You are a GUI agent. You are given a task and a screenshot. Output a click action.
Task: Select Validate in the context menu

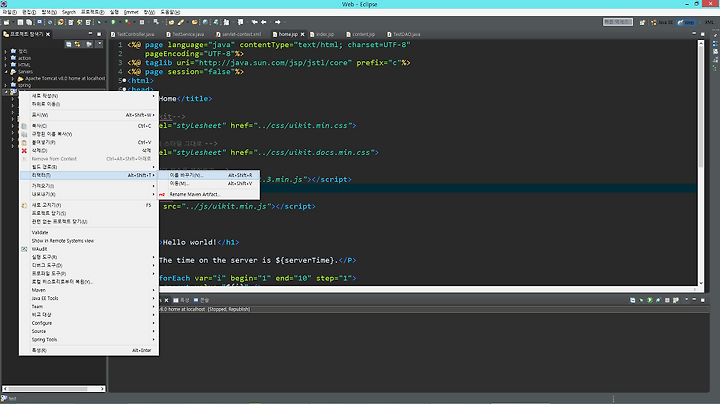pyautogui.click(x=89, y=232)
